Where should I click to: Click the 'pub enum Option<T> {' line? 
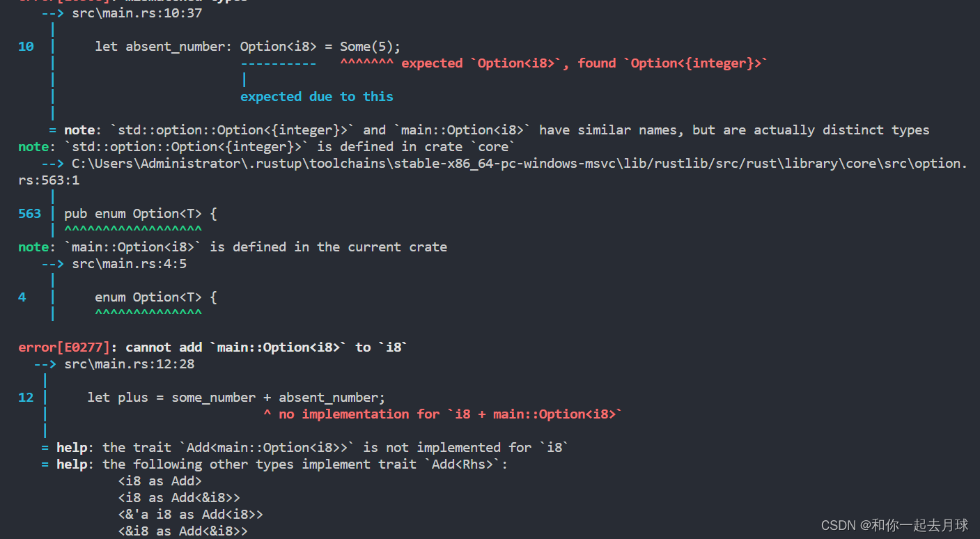click(141, 214)
